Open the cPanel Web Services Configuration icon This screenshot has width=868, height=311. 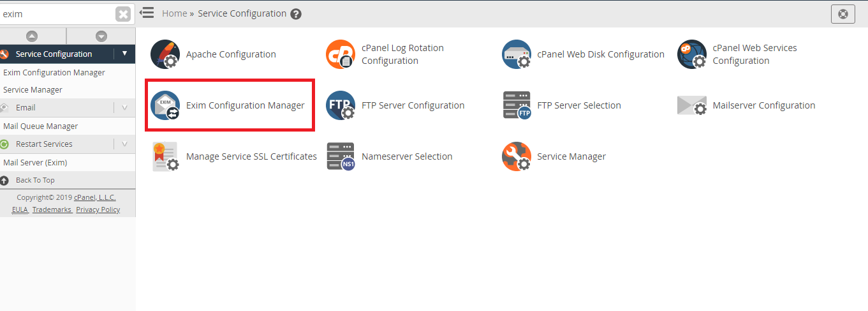pyautogui.click(x=692, y=54)
